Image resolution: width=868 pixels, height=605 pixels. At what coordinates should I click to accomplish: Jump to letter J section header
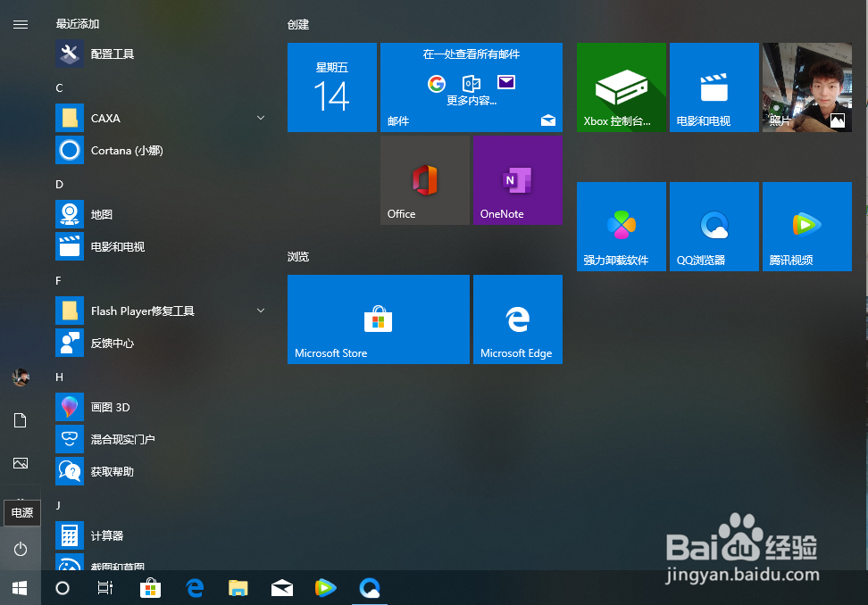[x=57, y=505]
